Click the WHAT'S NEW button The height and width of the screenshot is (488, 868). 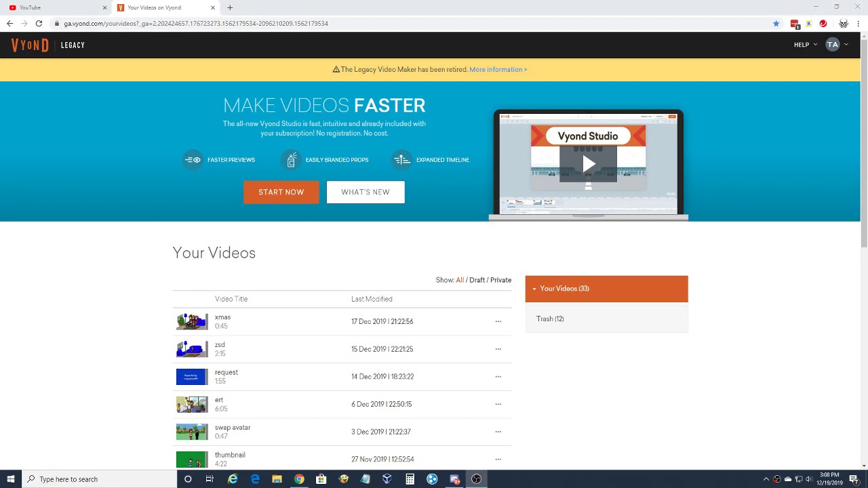click(x=366, y=192)
